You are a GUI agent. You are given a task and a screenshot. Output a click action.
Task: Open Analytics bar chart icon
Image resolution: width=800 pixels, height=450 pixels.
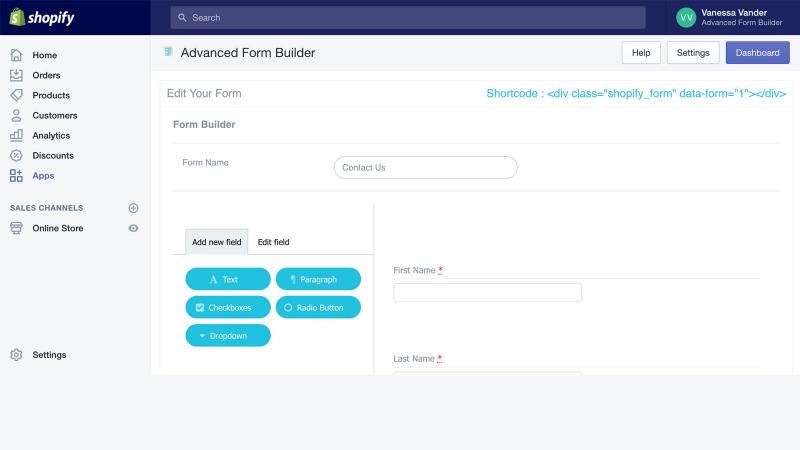pos(16,135)
